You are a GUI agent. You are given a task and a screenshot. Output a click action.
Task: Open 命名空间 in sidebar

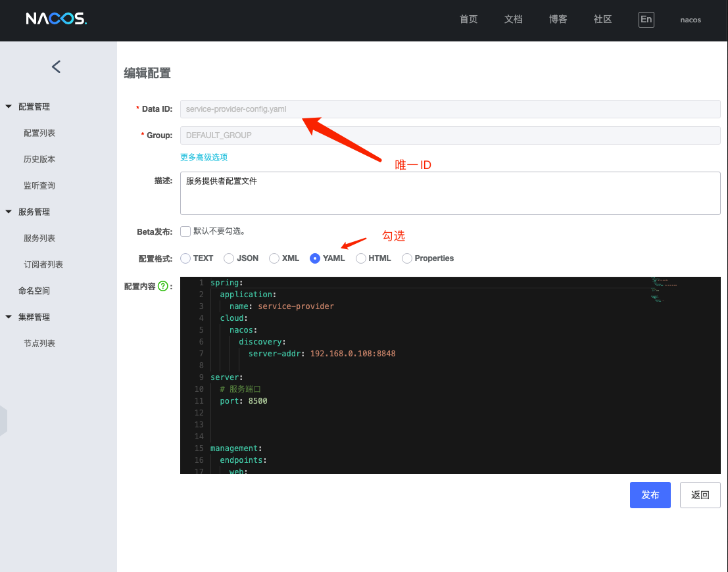[34, 291]
